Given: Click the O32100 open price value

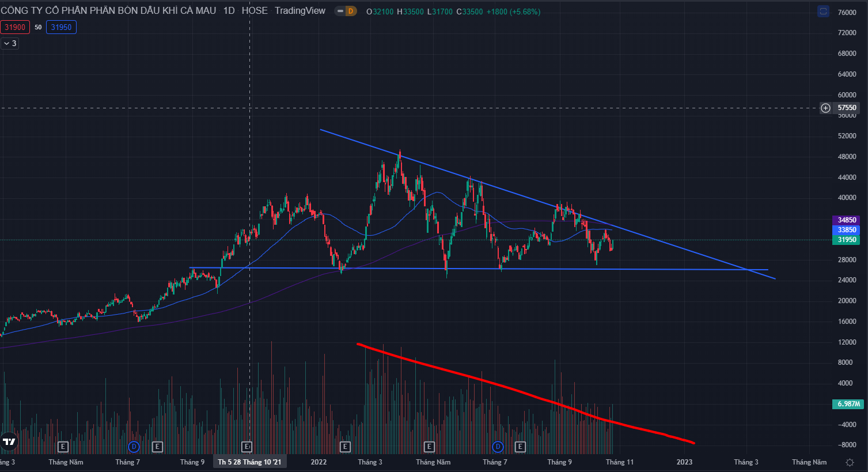Looking at the screenshot, I should pos(380,12).
